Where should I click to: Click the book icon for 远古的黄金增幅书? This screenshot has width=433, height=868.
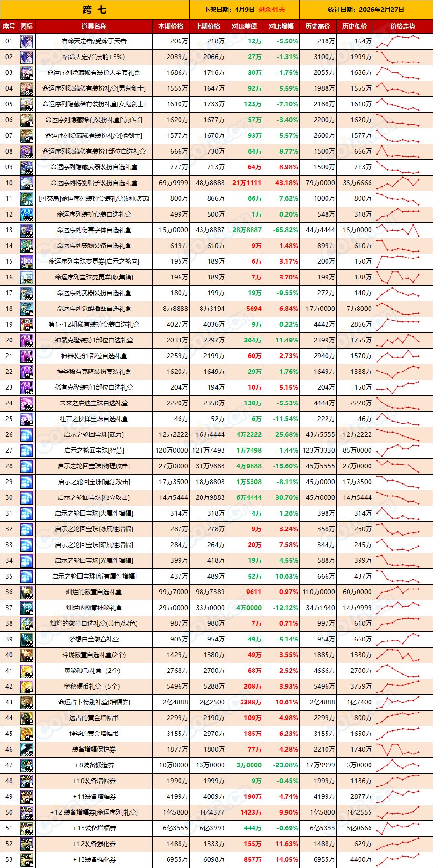pos(27,718)
